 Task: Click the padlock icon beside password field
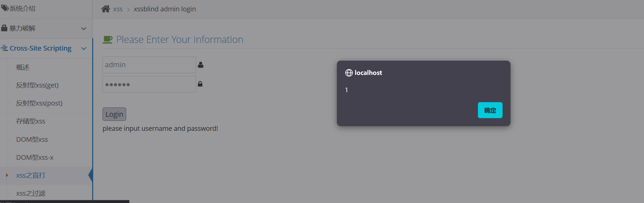(200, 84)
